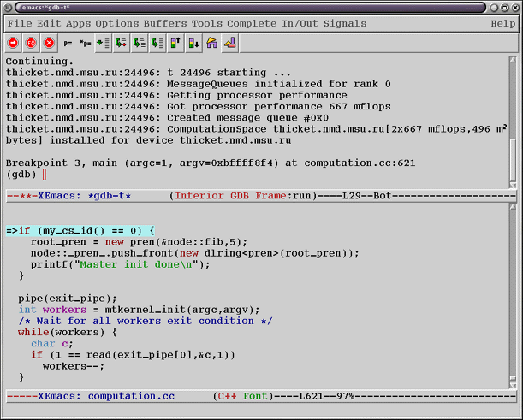Open the Buffers menu
This screenshot has height=420, width=523.
click(165, 23)
